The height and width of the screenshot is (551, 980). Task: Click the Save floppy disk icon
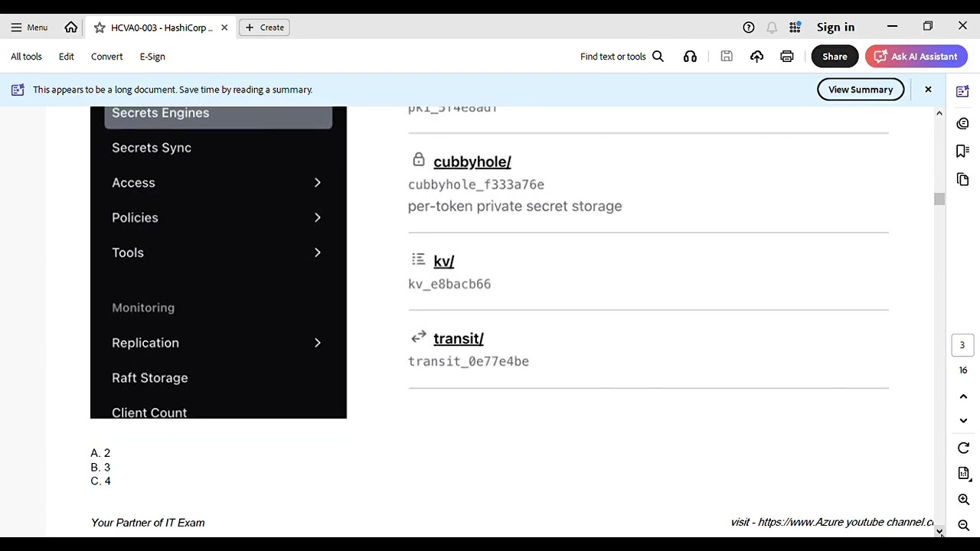point(727,57)
